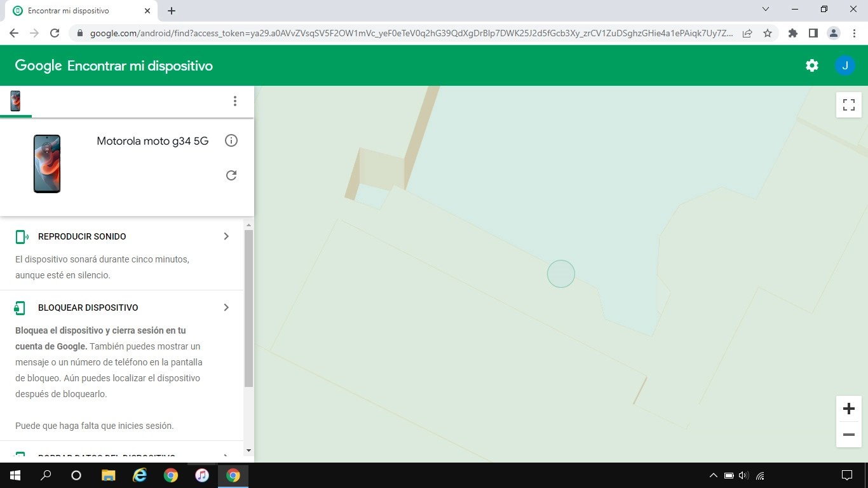Click text 'Puede que haga falta que inicies sesión.'
The height and width of the screenshot is (488, 868).
(94, 426)
